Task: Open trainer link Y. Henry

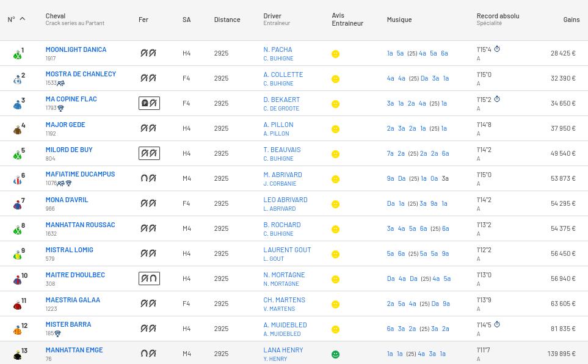Action: pos(275,359)
